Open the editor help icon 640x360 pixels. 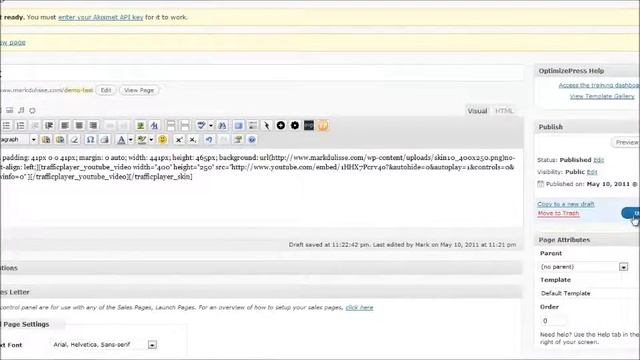point(252,140)
